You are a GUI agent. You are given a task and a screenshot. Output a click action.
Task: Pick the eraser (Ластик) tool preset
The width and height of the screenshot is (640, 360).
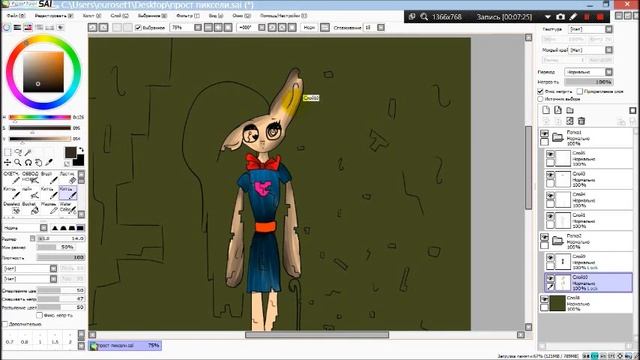pyautogui.click(x=68, y=178)
